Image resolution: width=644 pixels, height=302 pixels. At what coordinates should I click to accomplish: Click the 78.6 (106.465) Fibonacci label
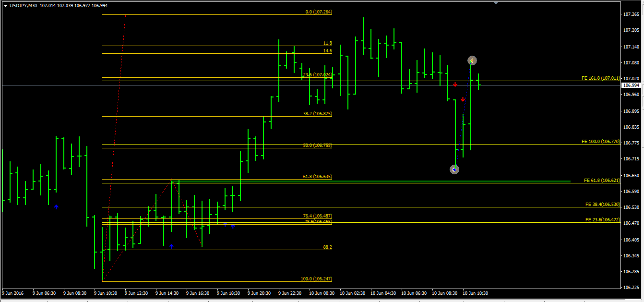tap(318, 222)
